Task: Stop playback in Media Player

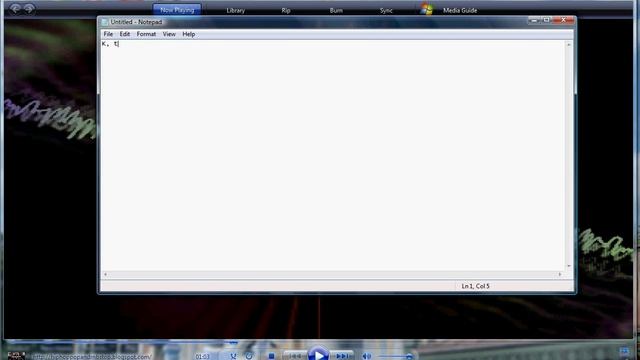Action: click(x=271, y=356)
